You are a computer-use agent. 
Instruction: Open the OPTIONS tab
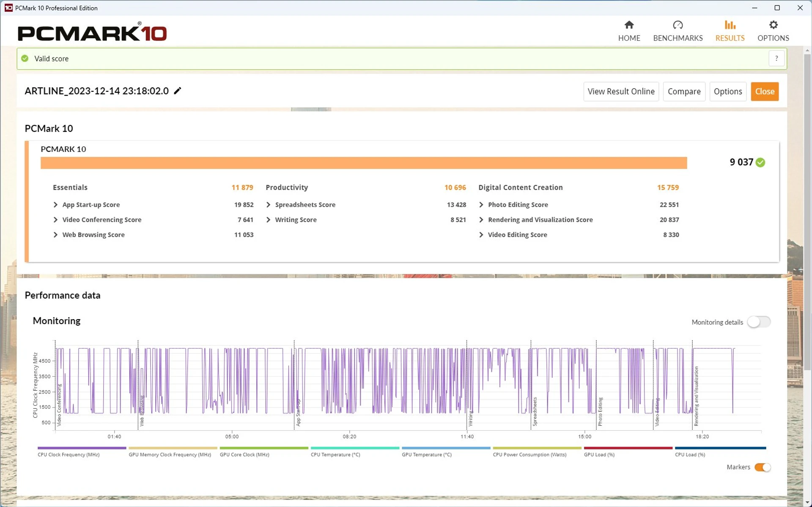pos(773,31)
